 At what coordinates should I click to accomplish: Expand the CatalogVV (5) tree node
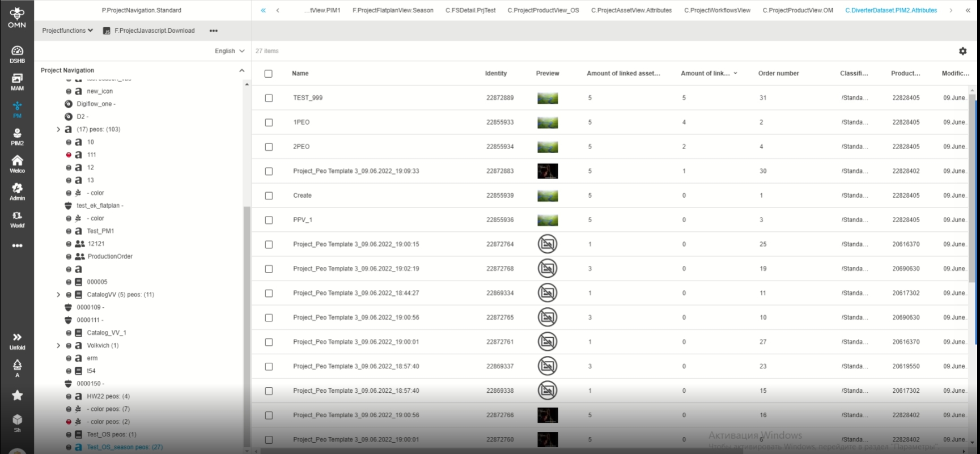(58, 295)
